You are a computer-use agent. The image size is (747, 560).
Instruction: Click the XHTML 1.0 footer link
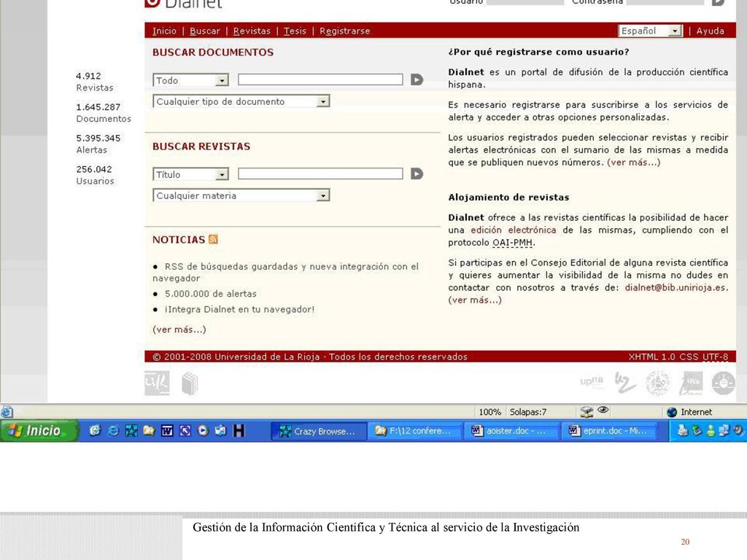click(x=651, y=357)
